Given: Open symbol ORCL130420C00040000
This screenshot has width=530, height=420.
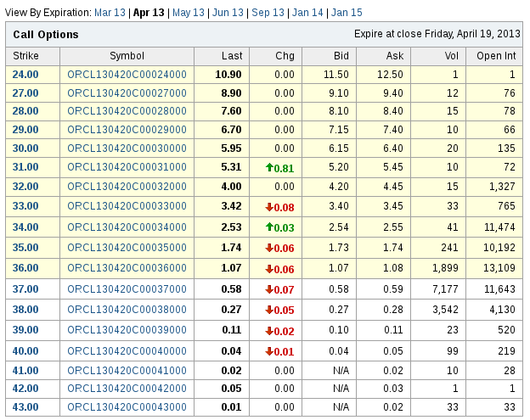Looking at the screenshot, I should click(x=127, y=350).
